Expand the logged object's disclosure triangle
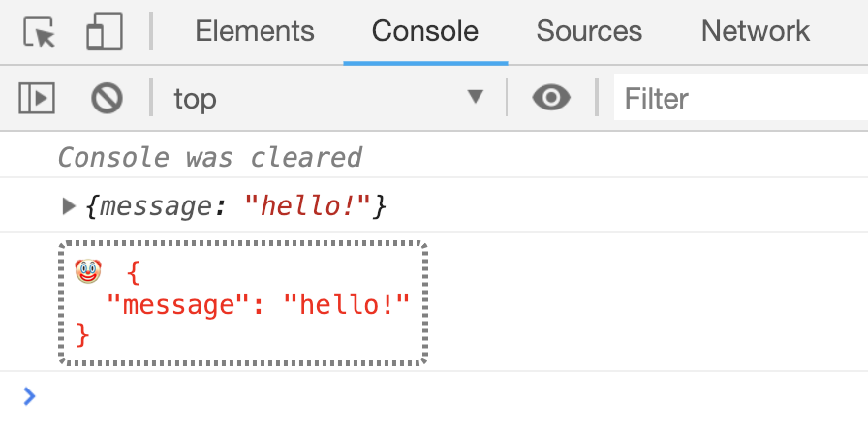 [x=69, y=205]
